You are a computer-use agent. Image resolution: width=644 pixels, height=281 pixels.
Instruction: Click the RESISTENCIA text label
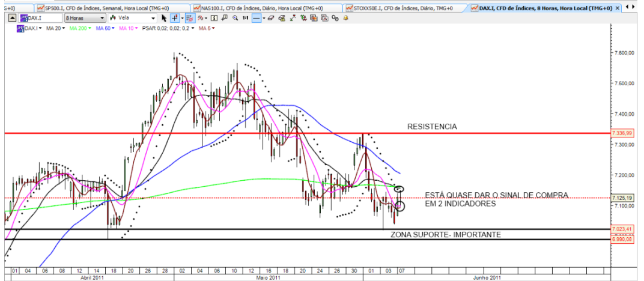point(432,127)
